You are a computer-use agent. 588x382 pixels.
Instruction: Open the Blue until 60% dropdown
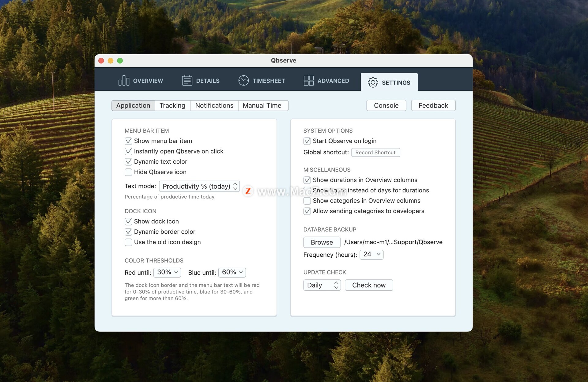[232, 272]
